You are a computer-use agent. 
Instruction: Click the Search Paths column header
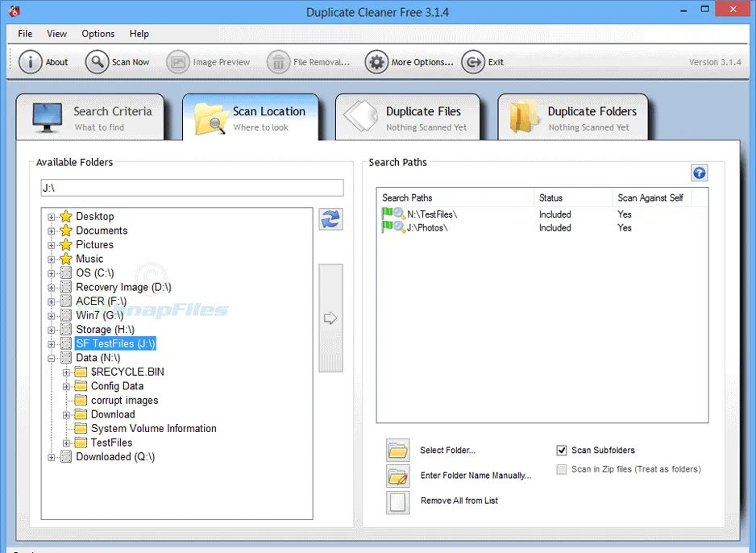(x=455, y=197)
